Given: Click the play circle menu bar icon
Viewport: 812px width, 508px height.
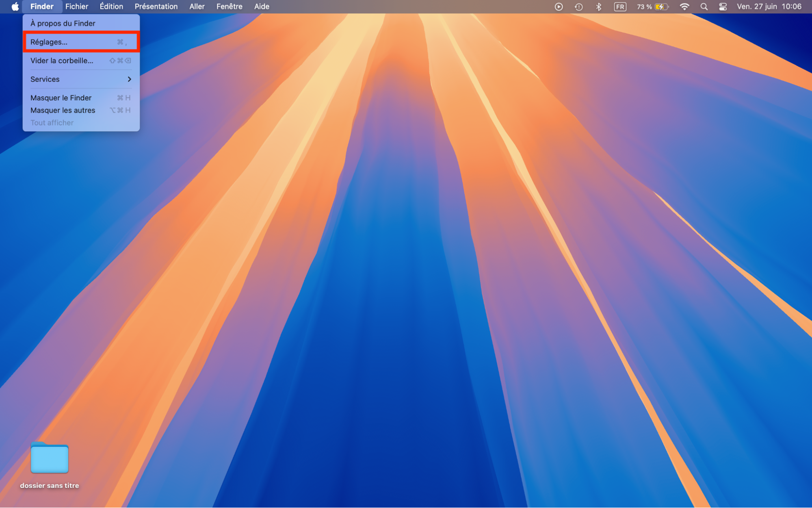Looking at the screenshot, I should tap(559, 7).
